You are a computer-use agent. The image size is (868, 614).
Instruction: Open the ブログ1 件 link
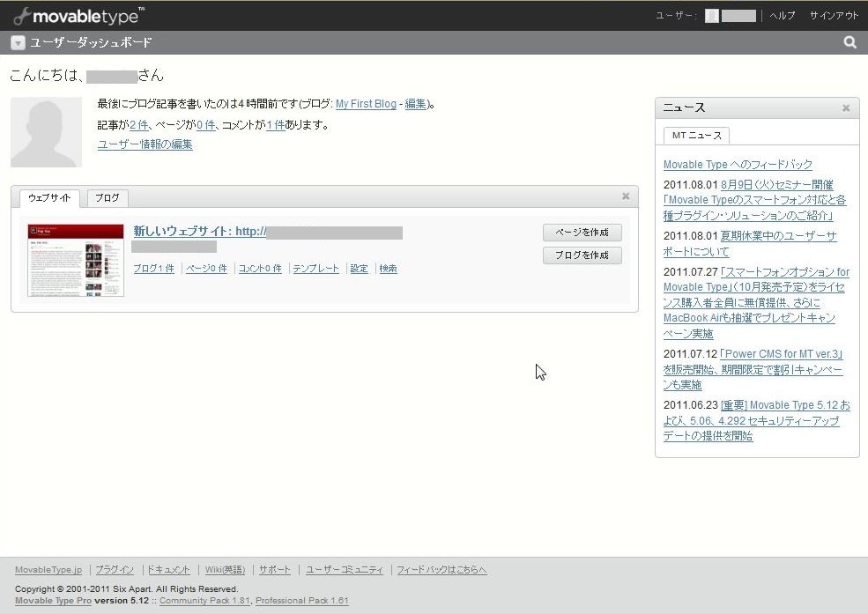[x=154, y=269]
